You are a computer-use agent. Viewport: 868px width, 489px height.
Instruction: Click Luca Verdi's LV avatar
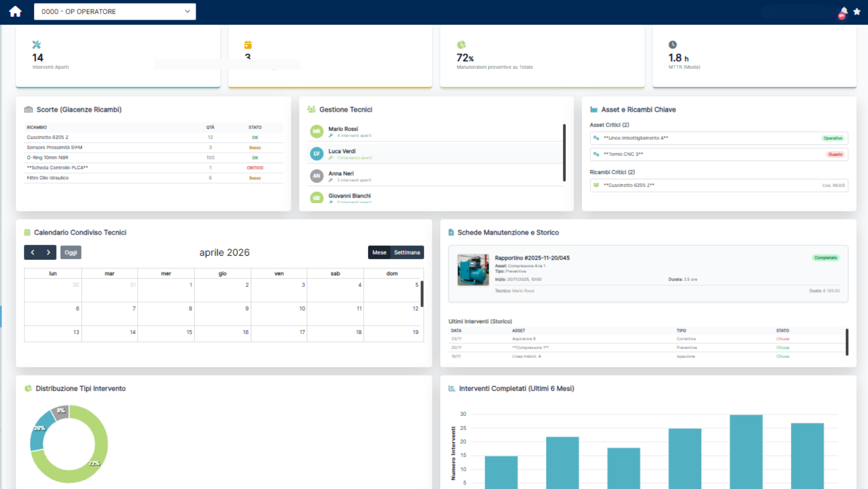[x=317, y=154]
